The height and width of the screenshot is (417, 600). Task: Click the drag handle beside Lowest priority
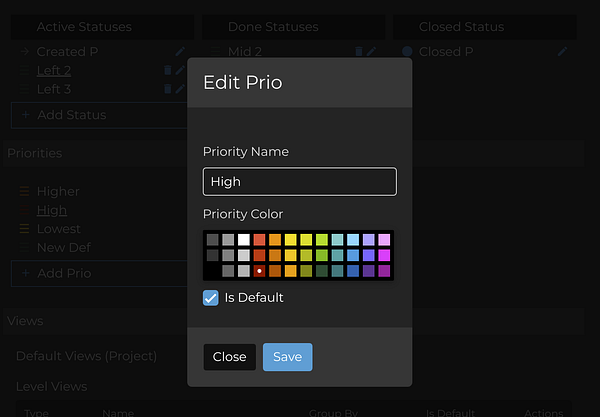[24, 229]
